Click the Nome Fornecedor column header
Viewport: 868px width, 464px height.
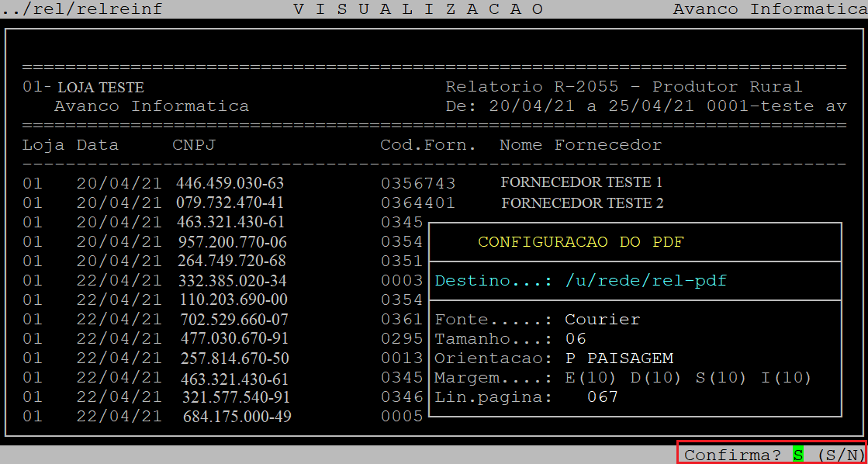coord(580,145)
